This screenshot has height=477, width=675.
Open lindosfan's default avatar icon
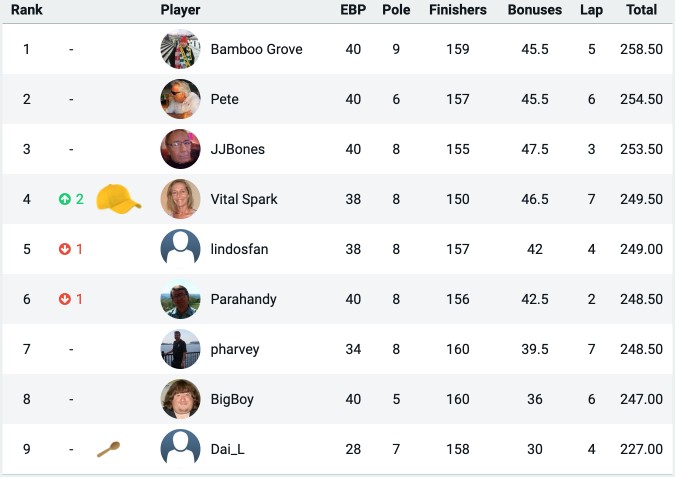[180, 249]
